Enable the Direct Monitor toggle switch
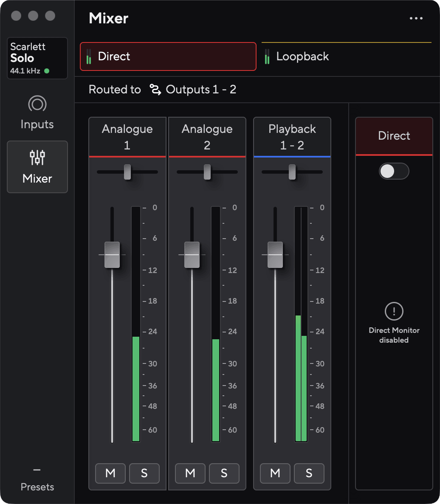 click(x=394, y=171)
